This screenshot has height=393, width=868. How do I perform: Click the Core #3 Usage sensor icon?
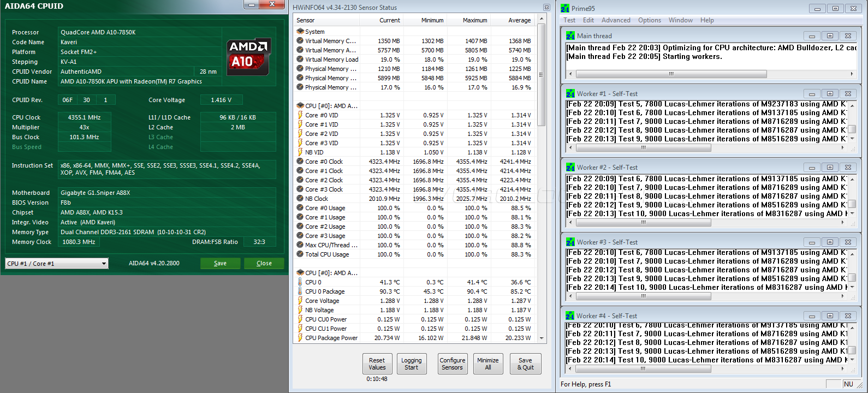pyautogui.click(x=300, y=236)
